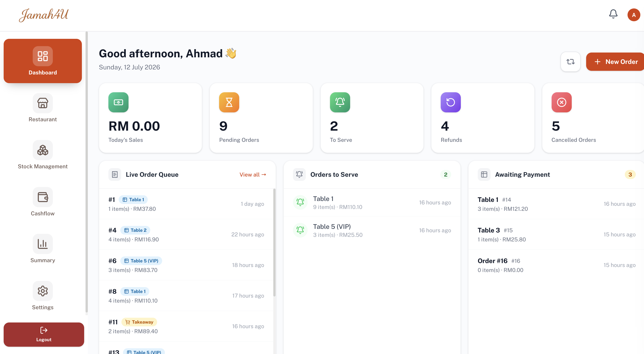Click the 1 day ago timestamp on order #1
Screen dimensions: 644x354
pyautogui.click(x=252, y=204)
